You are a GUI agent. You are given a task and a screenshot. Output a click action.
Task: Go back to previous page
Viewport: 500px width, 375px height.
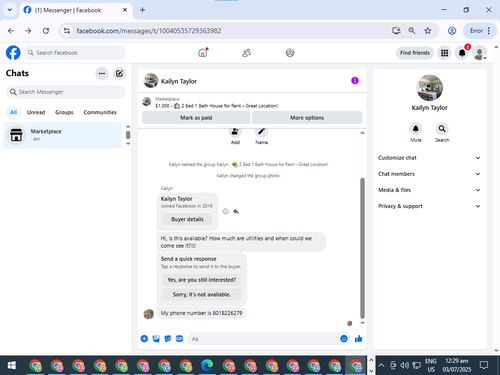point(11,31)
